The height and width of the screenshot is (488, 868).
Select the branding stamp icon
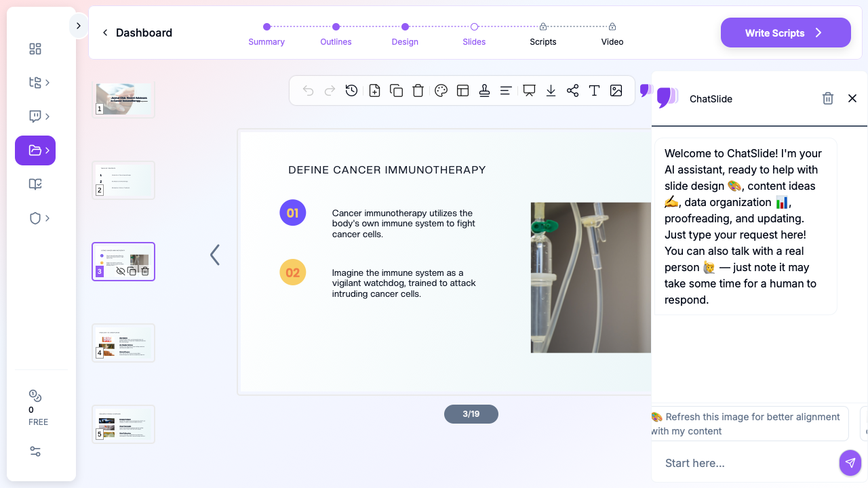coord(484,90)
